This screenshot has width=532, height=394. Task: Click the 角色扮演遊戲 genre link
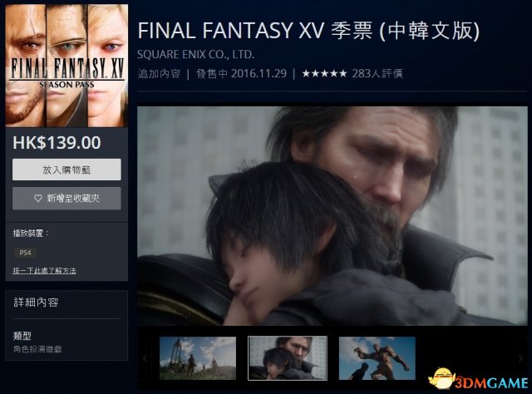tap(37, 349)
